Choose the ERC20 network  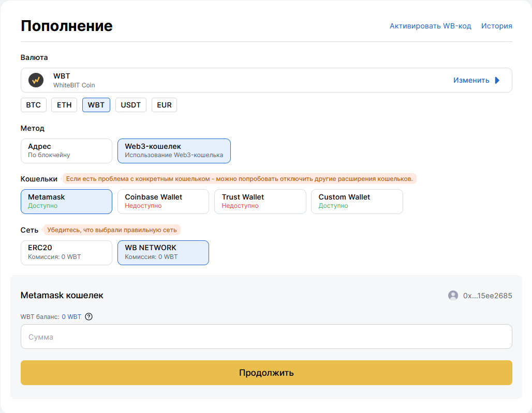[66, 253]
